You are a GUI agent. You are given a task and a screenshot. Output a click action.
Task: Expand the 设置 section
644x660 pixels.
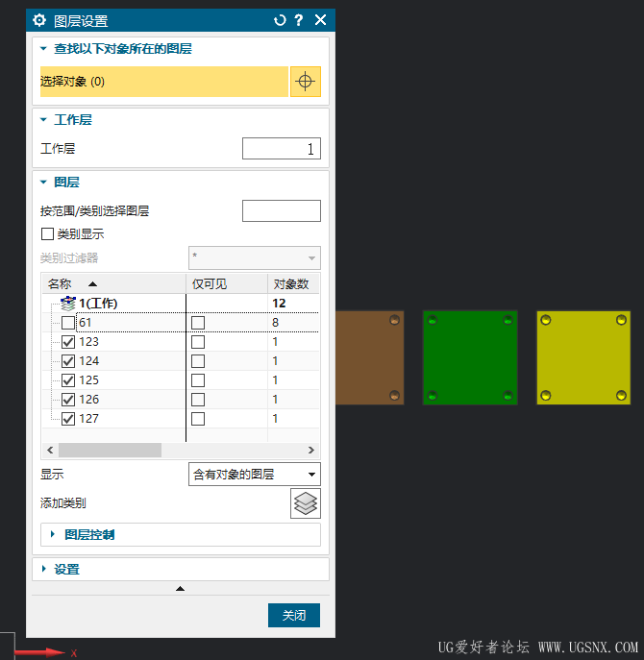(44, 569)
